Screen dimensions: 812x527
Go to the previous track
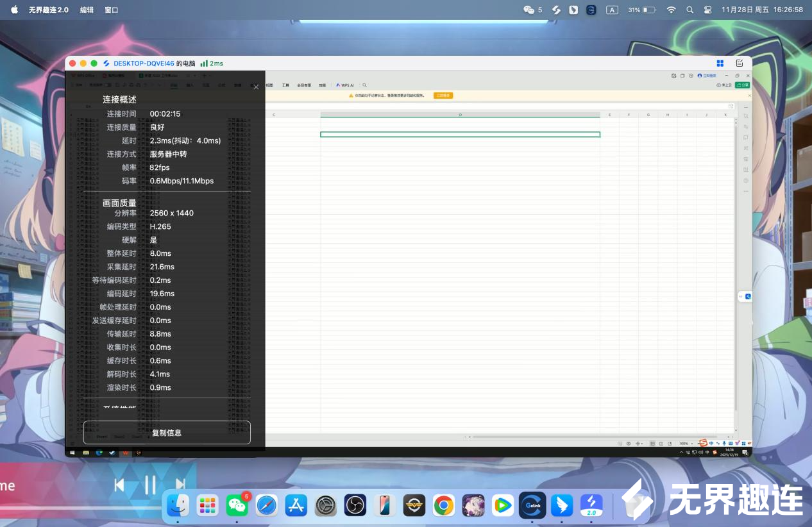pyautogui.click(x=119, y=485)
